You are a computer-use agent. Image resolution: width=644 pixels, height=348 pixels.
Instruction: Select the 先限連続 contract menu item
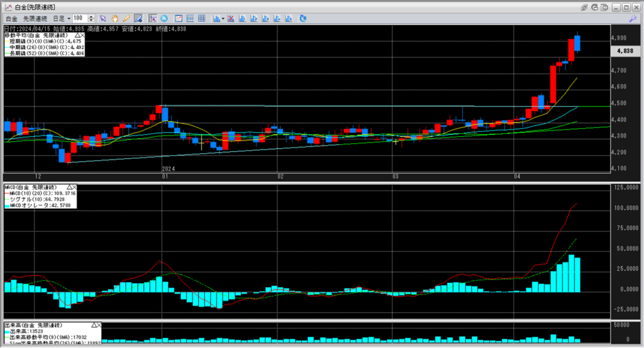(35, 19)
